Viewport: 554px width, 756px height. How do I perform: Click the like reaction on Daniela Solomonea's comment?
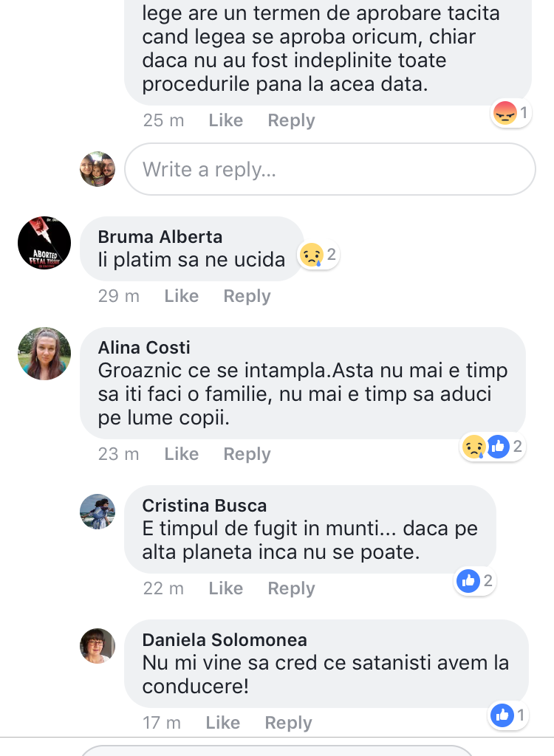[501, 715]
